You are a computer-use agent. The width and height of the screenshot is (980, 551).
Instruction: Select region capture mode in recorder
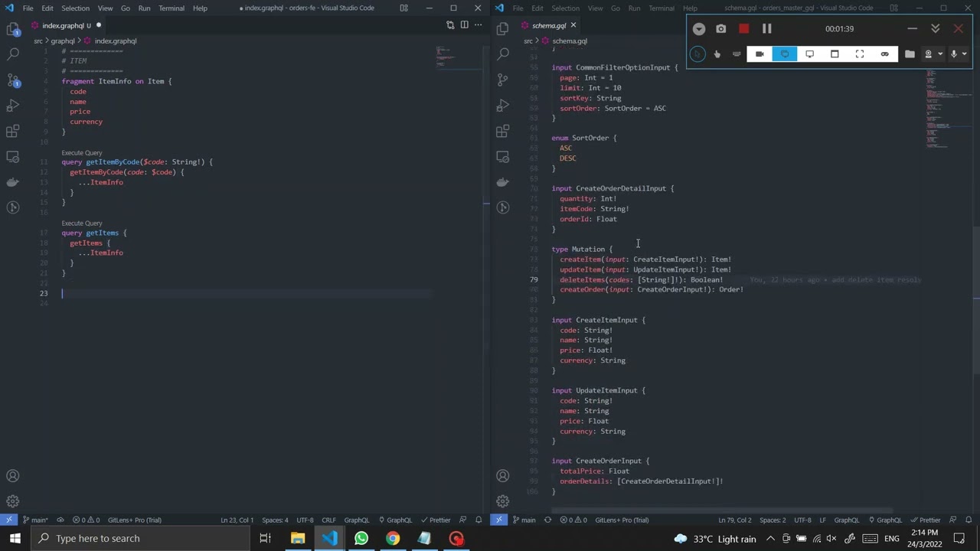pos(860,54)
